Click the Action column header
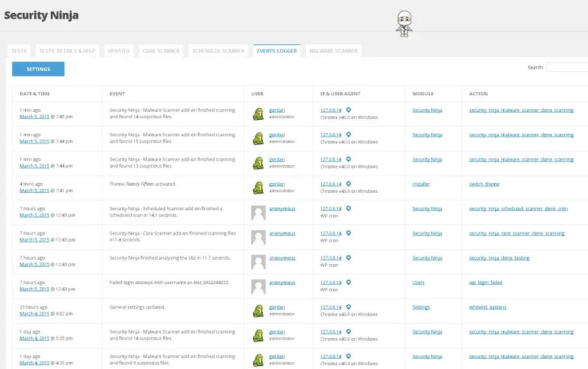588x369 pixels. pos(479,94)
